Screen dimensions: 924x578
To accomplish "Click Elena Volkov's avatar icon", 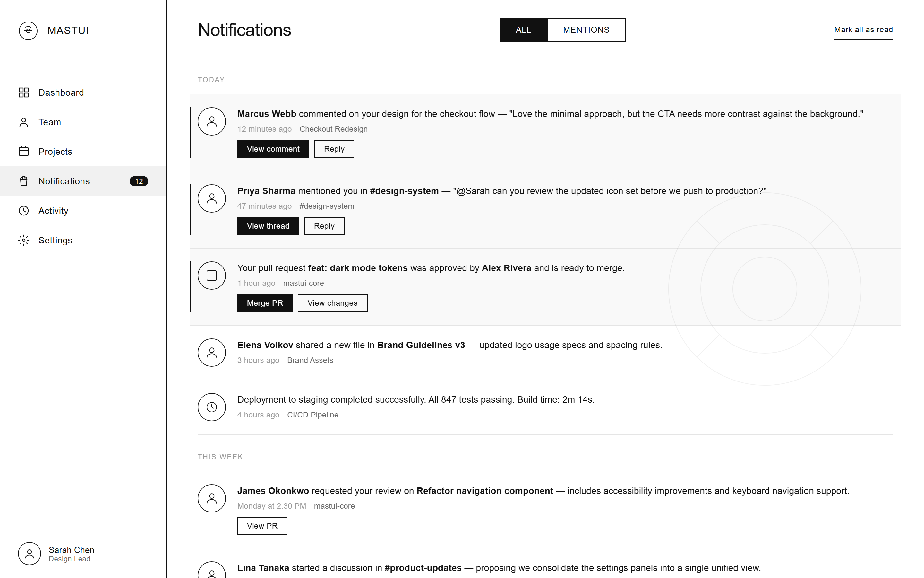I will [212, 353].
